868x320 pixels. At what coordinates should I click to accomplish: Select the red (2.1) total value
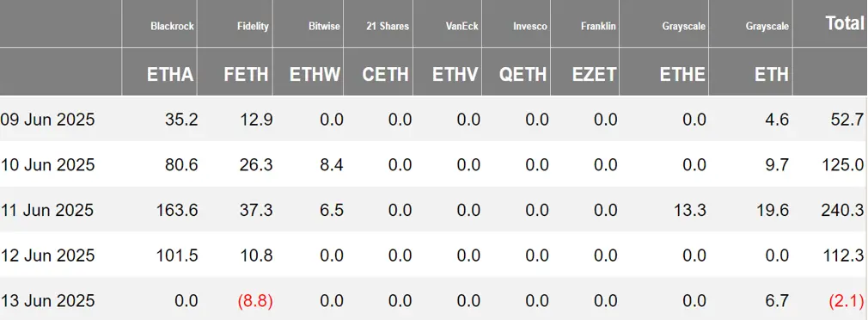[847, 301]
